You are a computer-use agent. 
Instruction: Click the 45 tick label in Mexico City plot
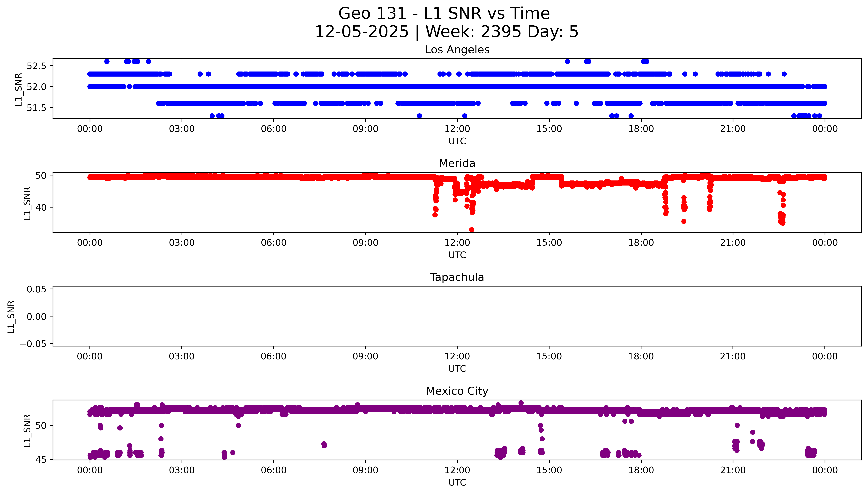[x=41, y=460]
